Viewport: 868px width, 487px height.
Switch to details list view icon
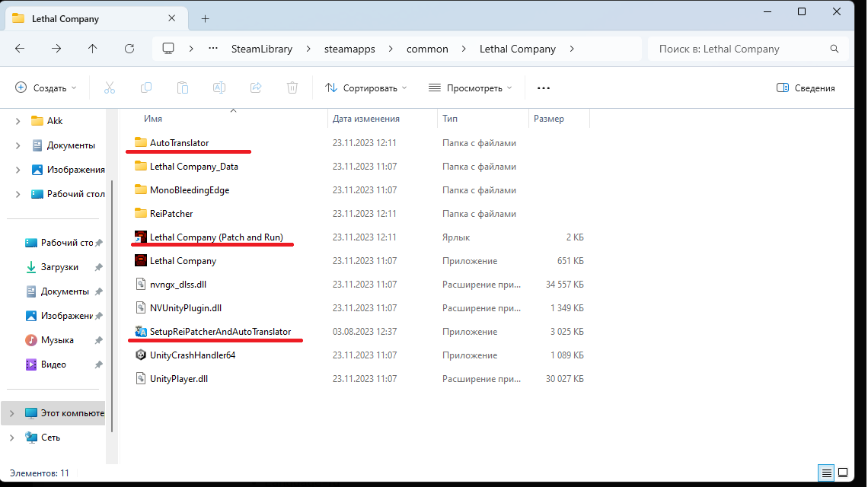point(826,473)
